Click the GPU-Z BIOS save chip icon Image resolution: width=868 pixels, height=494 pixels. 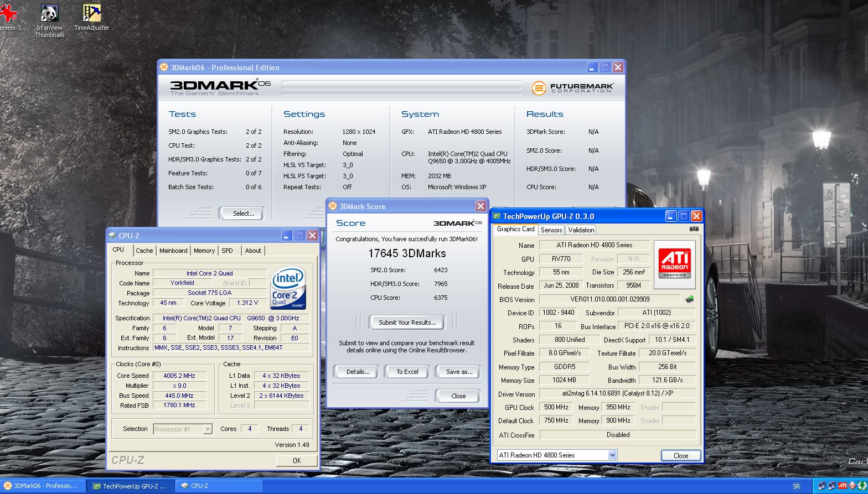tap(690, 299)
